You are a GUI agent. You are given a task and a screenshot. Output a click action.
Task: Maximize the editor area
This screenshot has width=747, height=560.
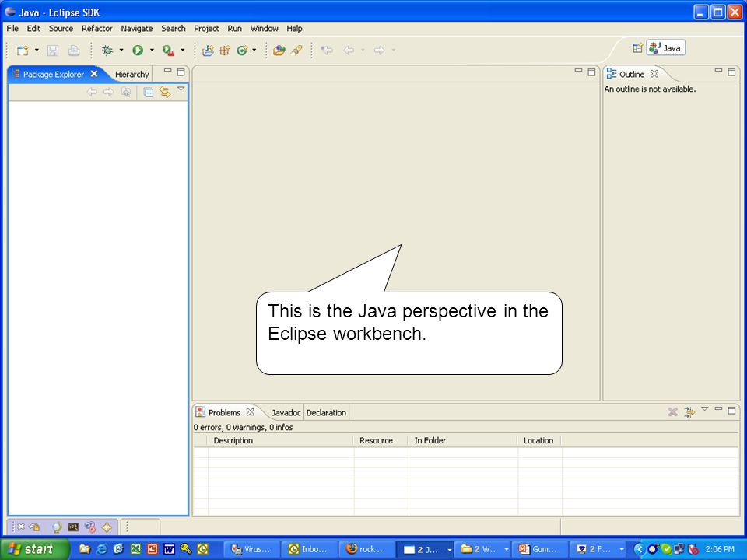(x=591, y=72)
